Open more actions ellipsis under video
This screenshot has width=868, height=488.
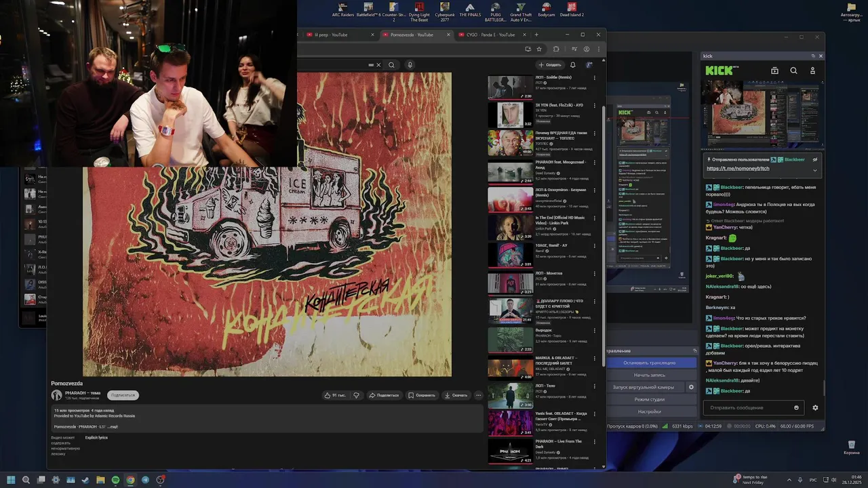tap(478, 395)
